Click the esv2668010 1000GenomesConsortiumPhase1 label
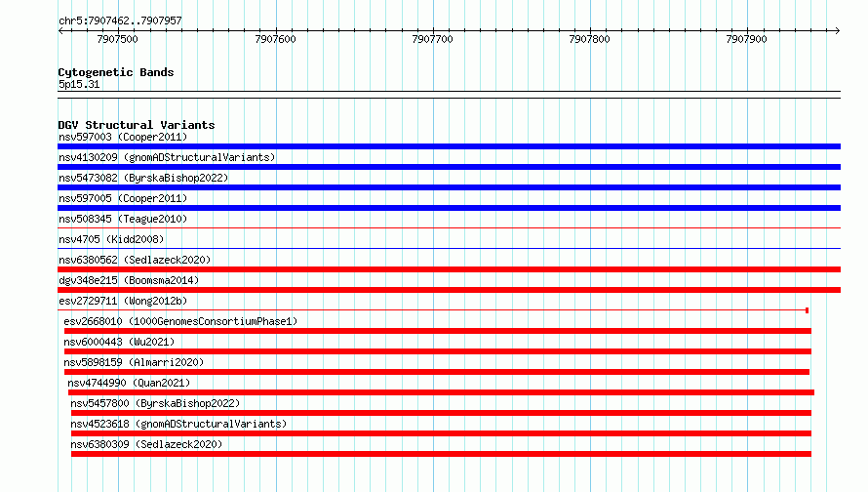 pyautogui.click(x=180, y=321)
